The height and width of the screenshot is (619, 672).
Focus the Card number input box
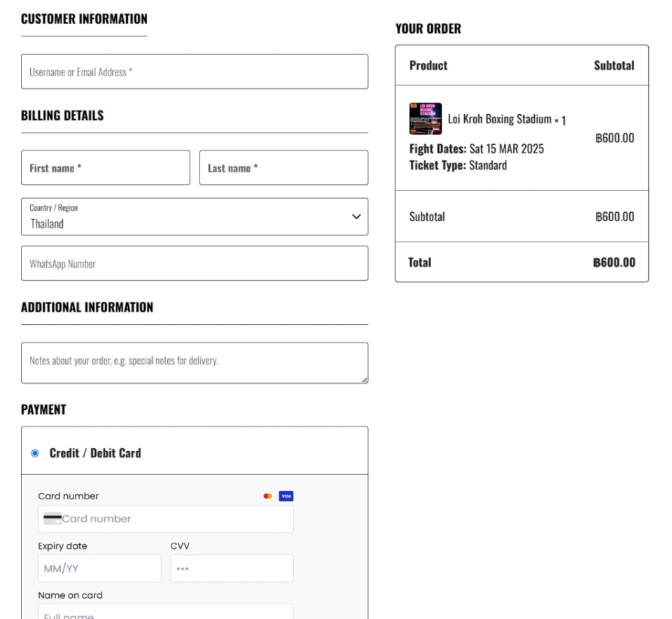click(166, 519)
